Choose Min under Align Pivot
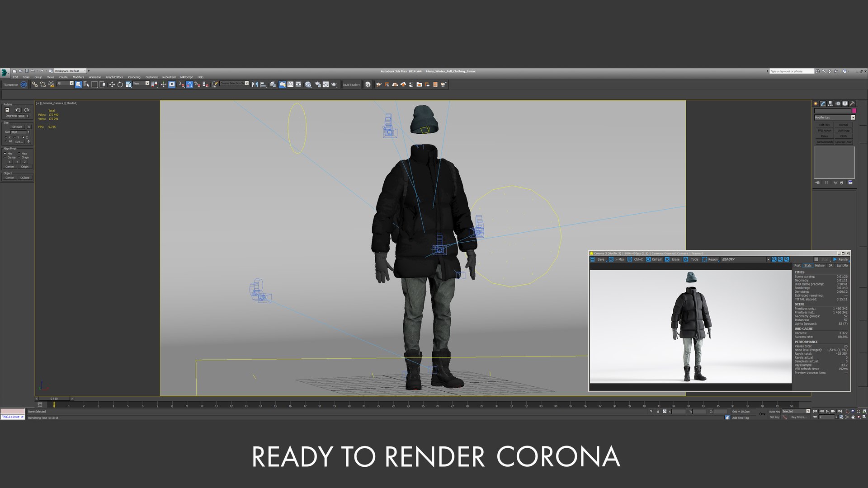The height and width of the screenshot is (488, 868). click(5, 154)
